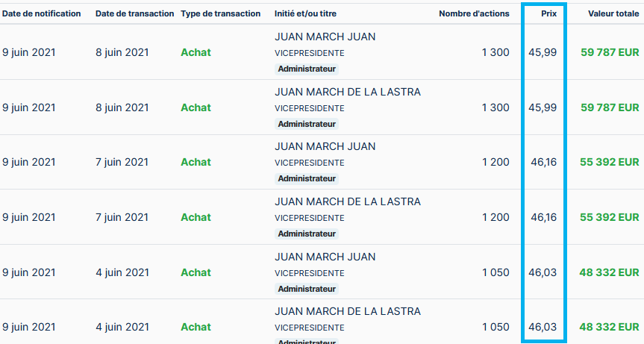Open JUAN MARCH DE LA LASTRA, 8 juin transaction
The image size is (644, 344).
347,92
